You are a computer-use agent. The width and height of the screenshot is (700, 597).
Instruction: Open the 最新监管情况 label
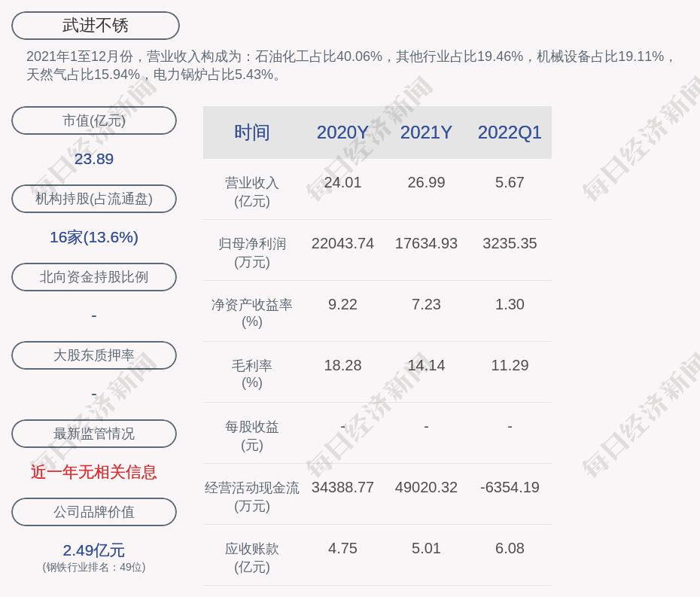pyautogui.click(x=94, y=434)
